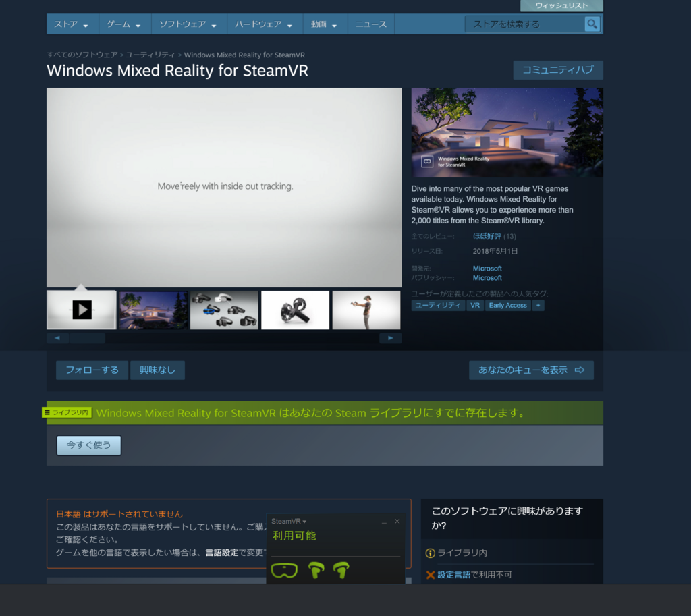Open the ウィッシュリスト button
691x616 pixels.
[561, 5]
